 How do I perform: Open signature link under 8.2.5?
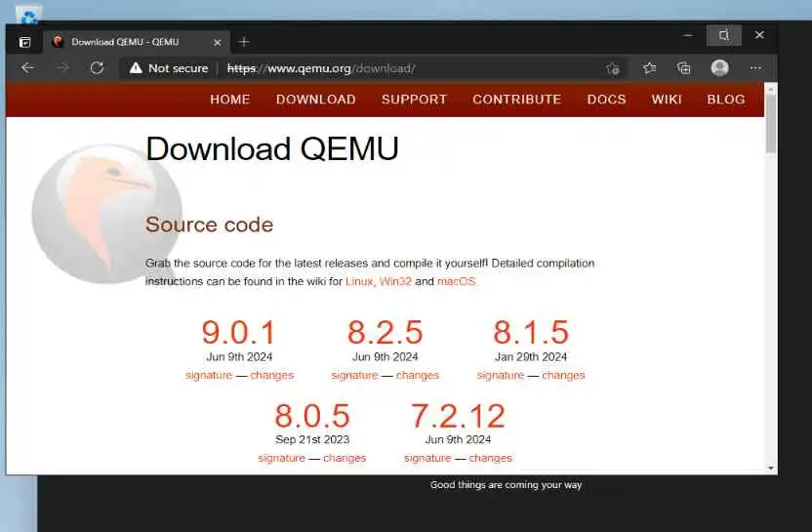coord(354,375)
